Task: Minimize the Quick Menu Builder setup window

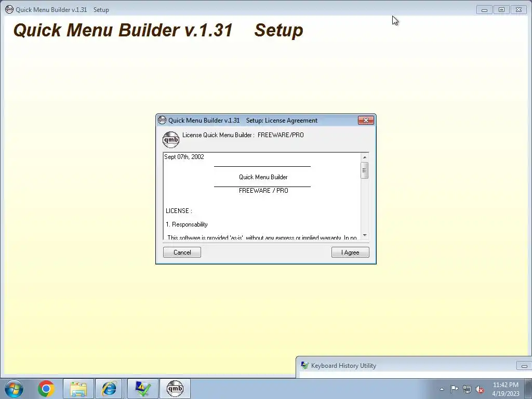Action: (x=484, y=10)
